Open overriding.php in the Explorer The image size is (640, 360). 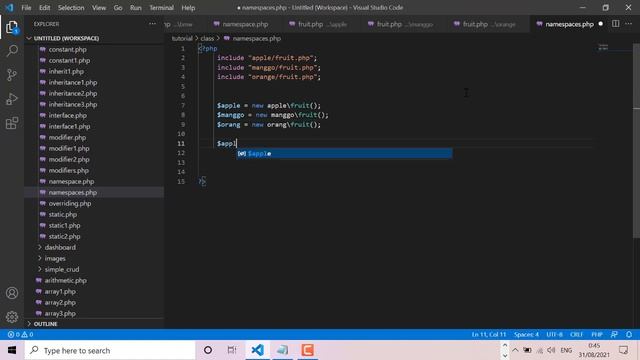pos(70,204)
